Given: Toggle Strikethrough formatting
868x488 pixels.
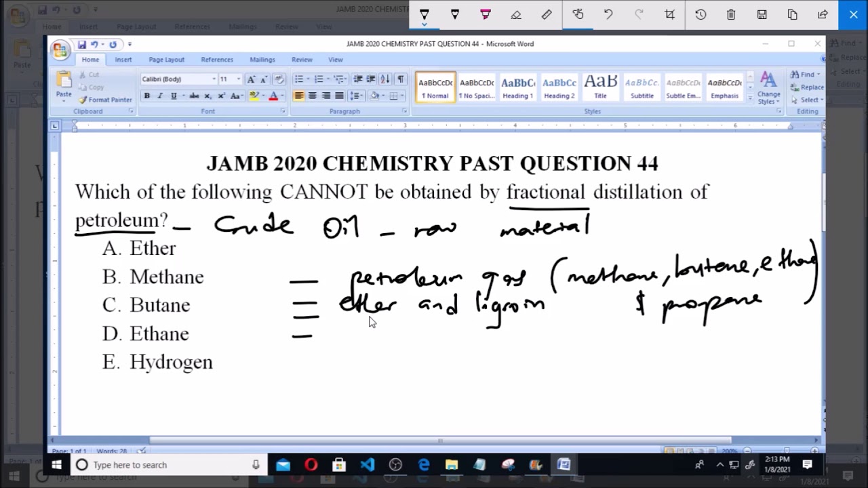Looking at the screenshot, I should (x=194, y=96).
